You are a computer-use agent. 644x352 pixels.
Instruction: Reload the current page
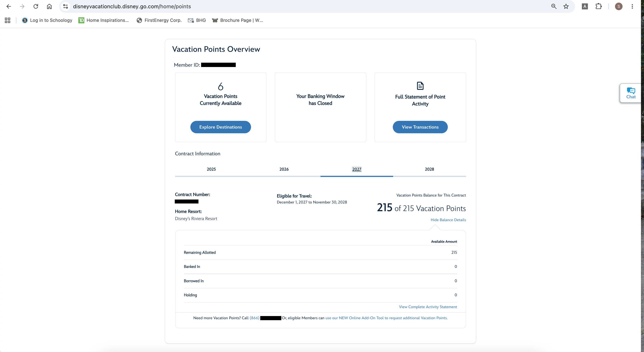coord(36,7)
